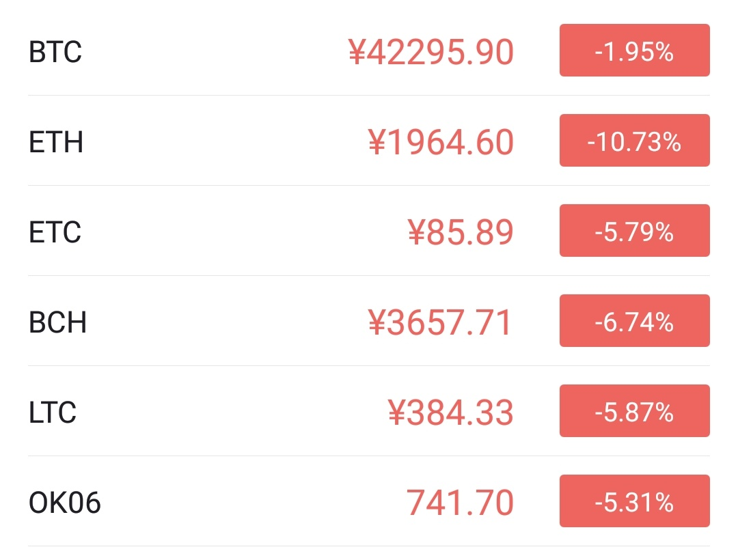
Task: Open the BTC coin row label
Action: point(55,52)
